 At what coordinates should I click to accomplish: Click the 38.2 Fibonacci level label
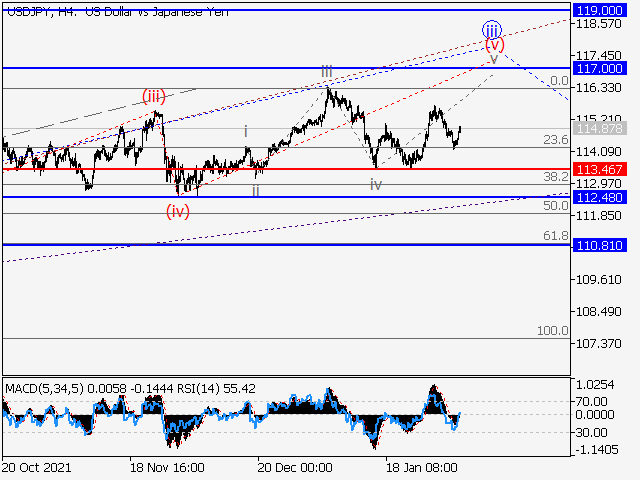click(556, 177)
